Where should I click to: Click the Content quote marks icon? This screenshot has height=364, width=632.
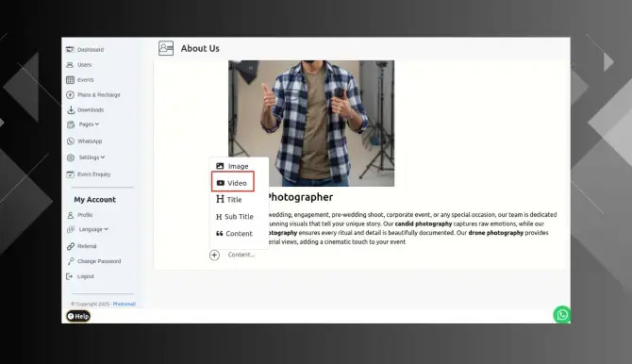219,234
